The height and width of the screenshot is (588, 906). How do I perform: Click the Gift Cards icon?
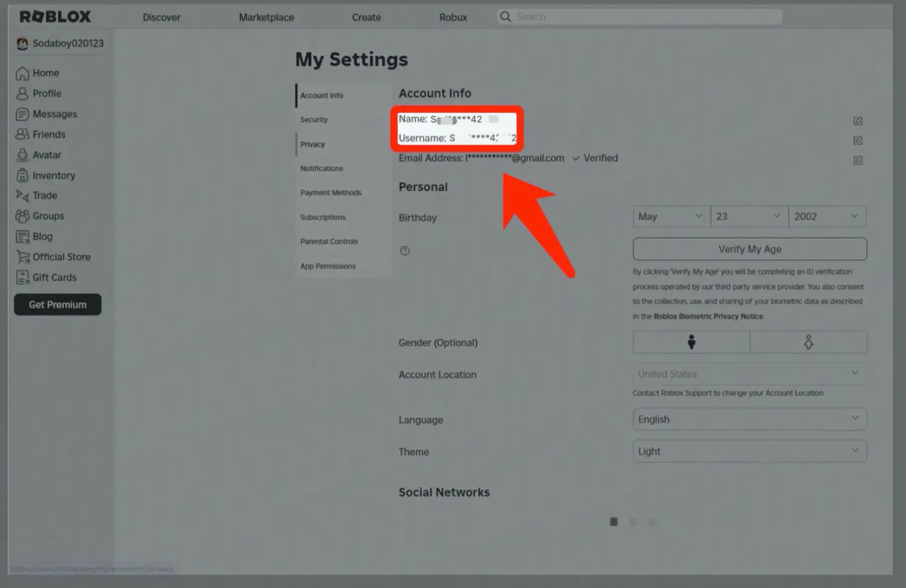tap(22, 277)
